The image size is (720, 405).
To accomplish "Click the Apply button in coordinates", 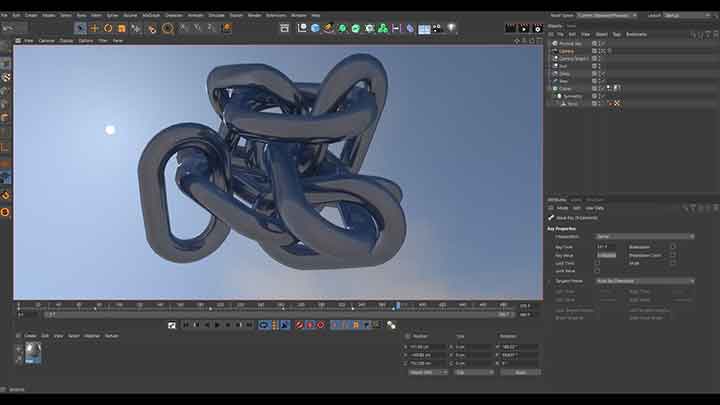I will (520, 372).
